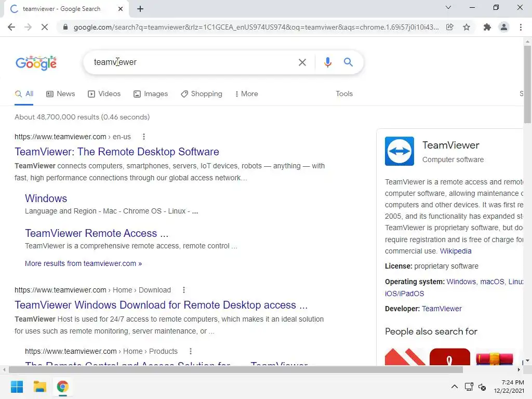
Task: Open the 7:24 PM clock and date
Action: [x=509, y=387]
